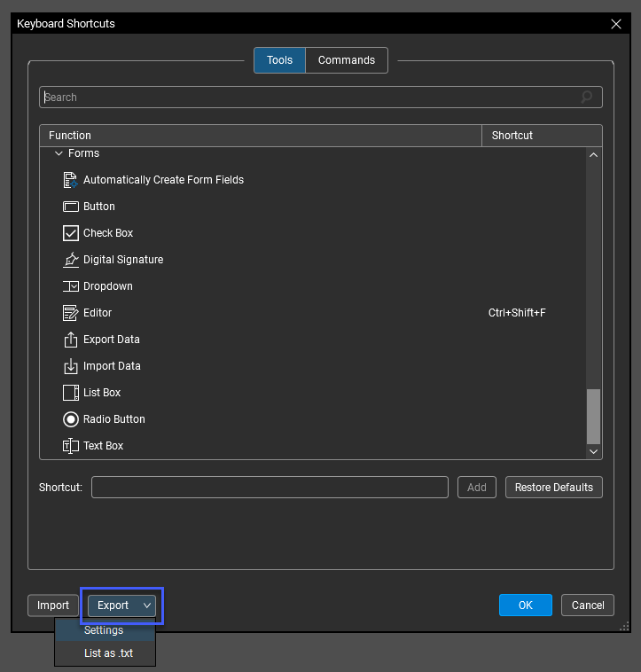Image resolution: width=641 pixels, height=672 pixels.
Task: Switch to the Commands tab
Action: (x=347, y=60)
